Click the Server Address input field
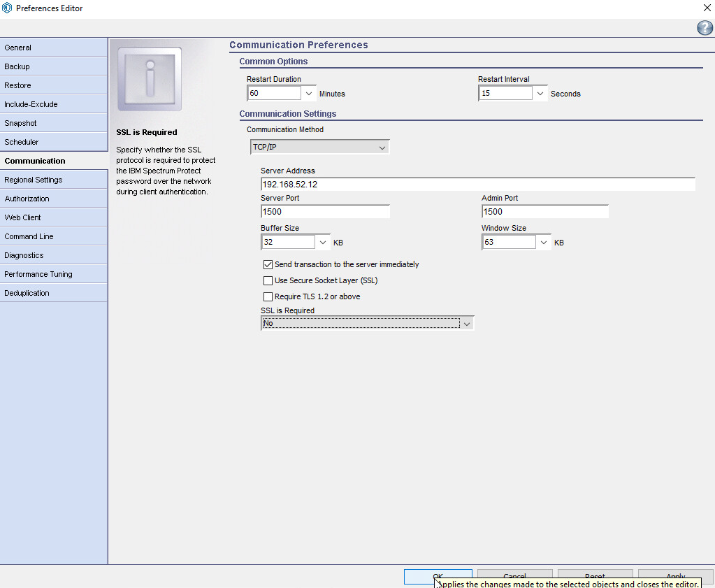The height and width of the screenshot is (588, 715). click(x=477, y=185)
